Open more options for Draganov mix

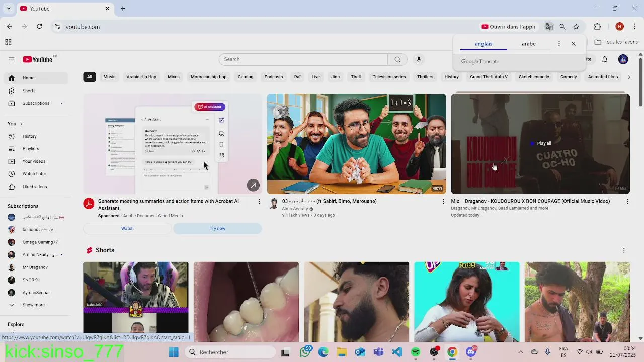click(x=627, y=201)
